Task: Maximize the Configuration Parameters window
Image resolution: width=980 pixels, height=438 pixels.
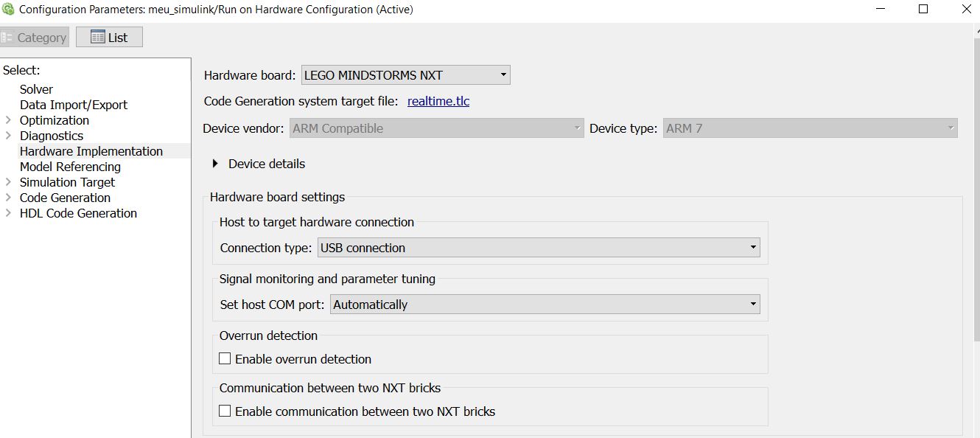Action: click(923, 10)
